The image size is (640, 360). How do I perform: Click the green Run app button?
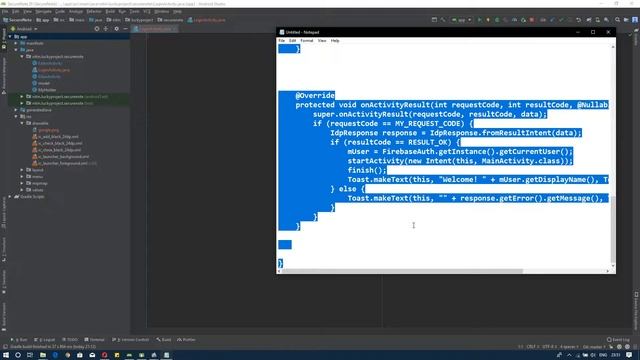[480, 20]
